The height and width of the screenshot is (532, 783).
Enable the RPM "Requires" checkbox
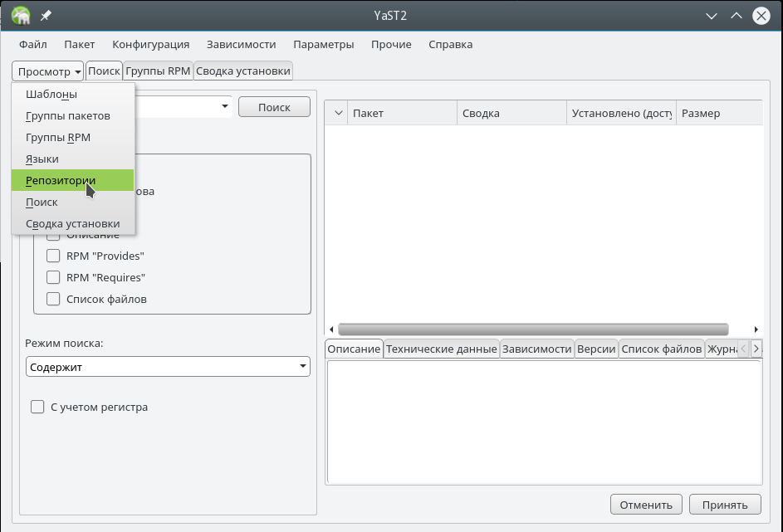[53, 277]
